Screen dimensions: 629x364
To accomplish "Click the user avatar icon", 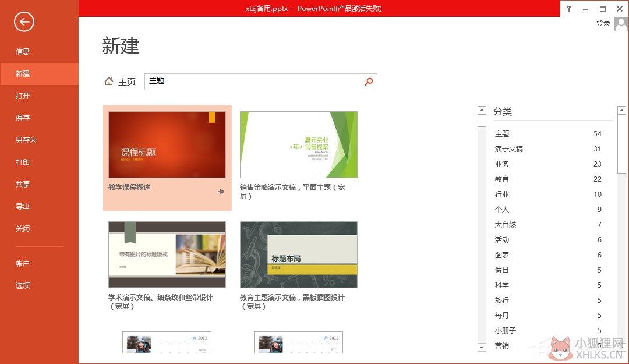I will point(621,24).
